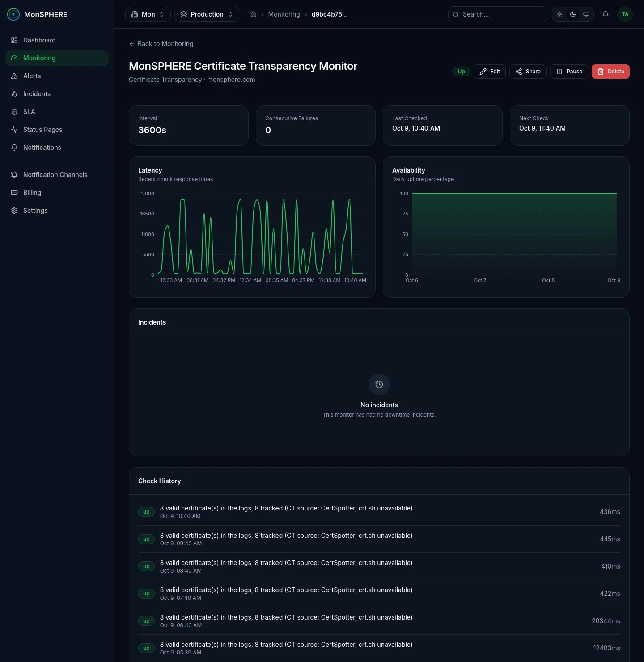The image size is (644, 662).
Task: Click the Oct 9, 05:39 AM check row
Action: (379, 648)
